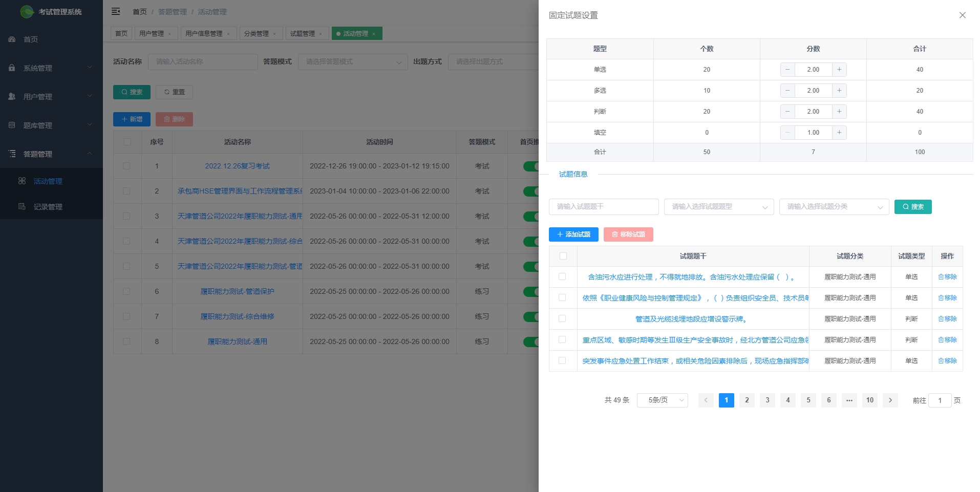This screenshot has height=492, width=980.
Task: Check the 管道及光缆浅埋地段 row
Action: coord(562,318)
